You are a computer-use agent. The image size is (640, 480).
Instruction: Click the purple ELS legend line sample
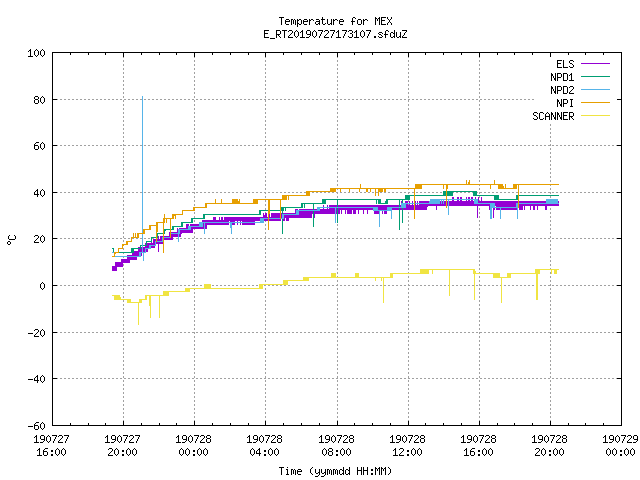coord(595,64)
